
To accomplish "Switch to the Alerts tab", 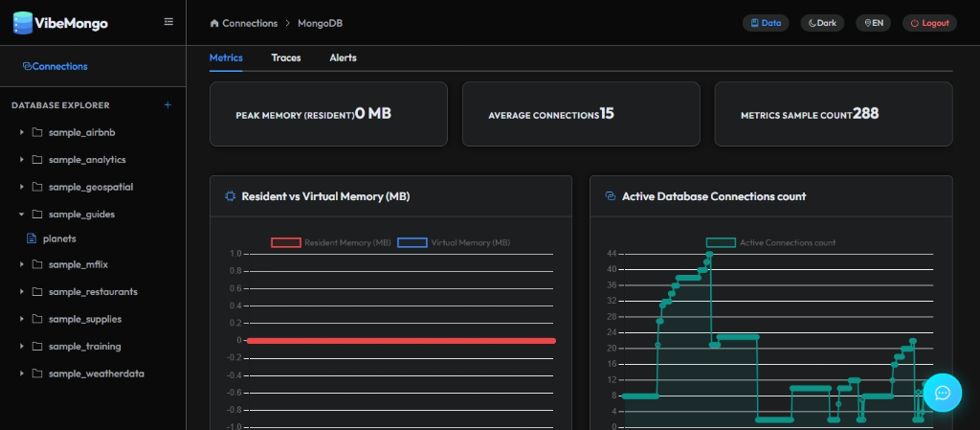I will pos(344,57).
